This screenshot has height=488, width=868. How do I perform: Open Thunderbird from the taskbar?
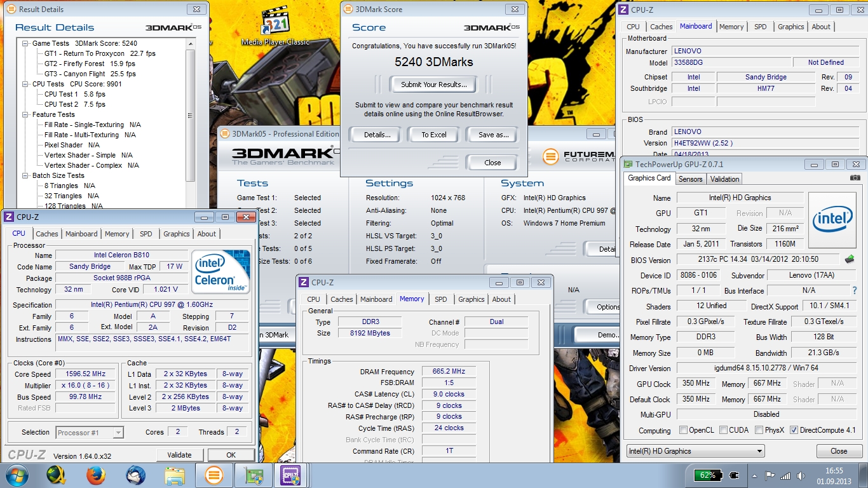click(x=135, y=475)
